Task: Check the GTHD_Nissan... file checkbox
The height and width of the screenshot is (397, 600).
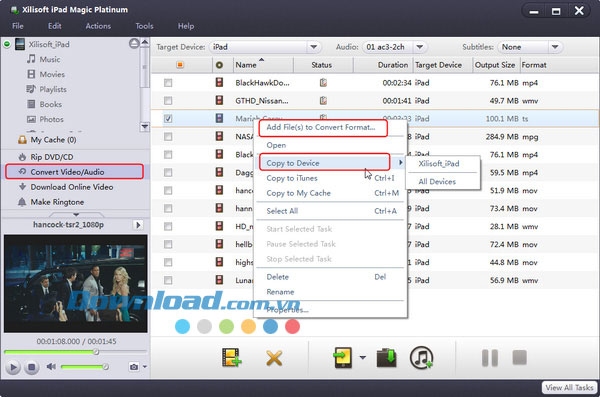Action: pos(168,101)
